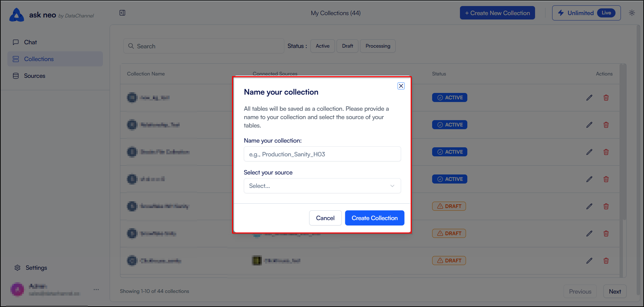Go to Next page of collections
Screen dimensions: 644x307
(615, 292)
